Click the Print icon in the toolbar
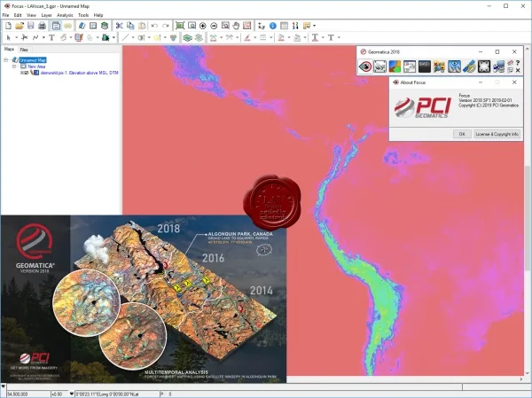 coord(42,26)
